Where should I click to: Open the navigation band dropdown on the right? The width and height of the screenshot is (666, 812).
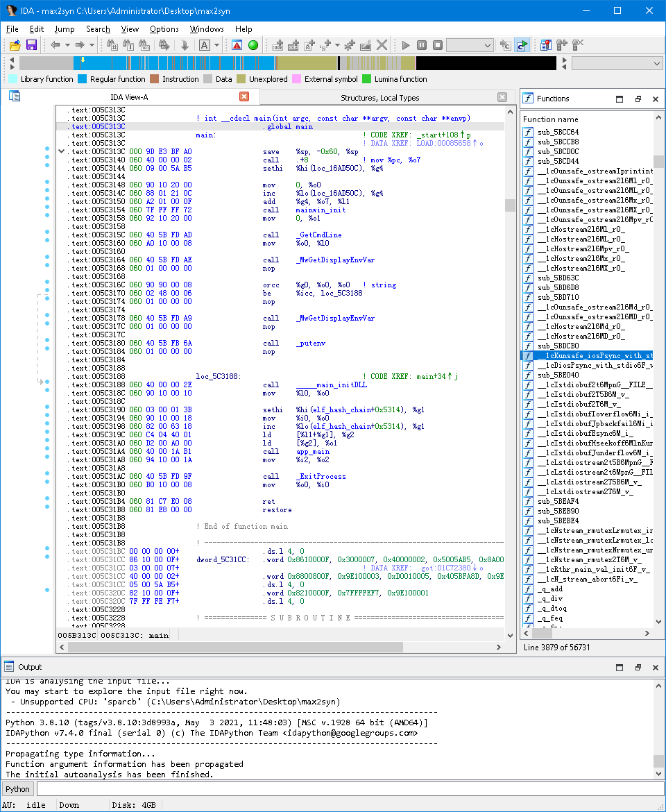[617, 63]
